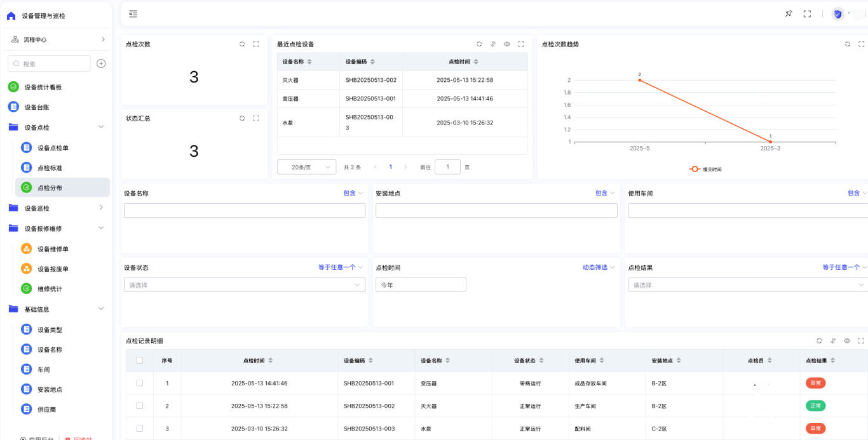Screen dimensions: 868x440
Task: Open 点检结果 请选择 dropdown
Action: (748, 285)
